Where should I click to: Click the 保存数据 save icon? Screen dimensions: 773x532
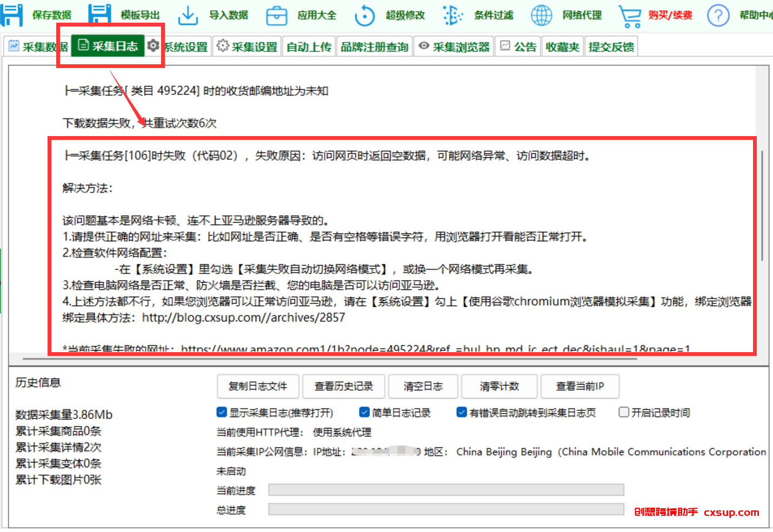point(11,15)
